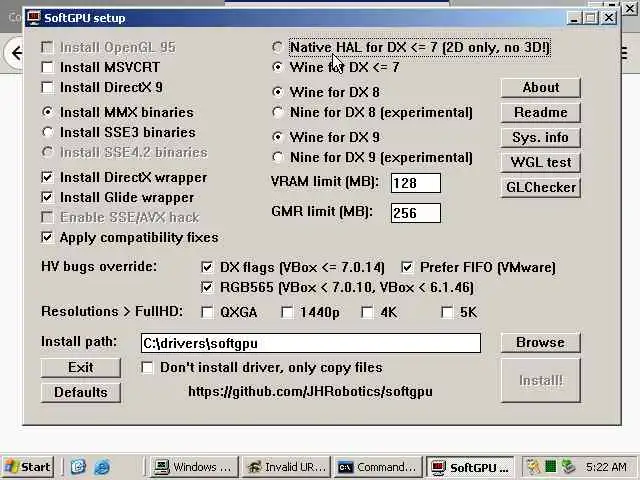Click the Start button on taskbar
The height and width of the screenshot is (480, 640).
[x=28, y=467]
